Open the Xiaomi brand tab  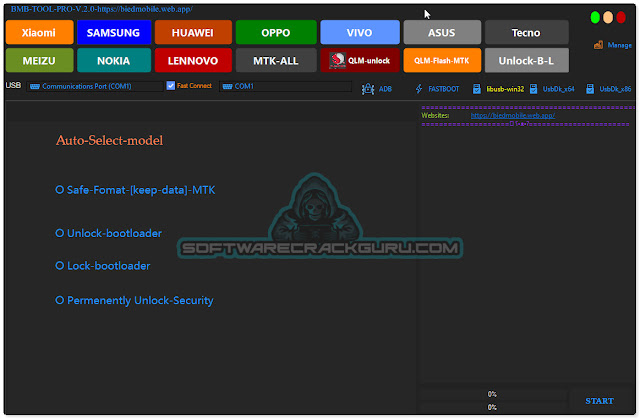click(40, 32)
